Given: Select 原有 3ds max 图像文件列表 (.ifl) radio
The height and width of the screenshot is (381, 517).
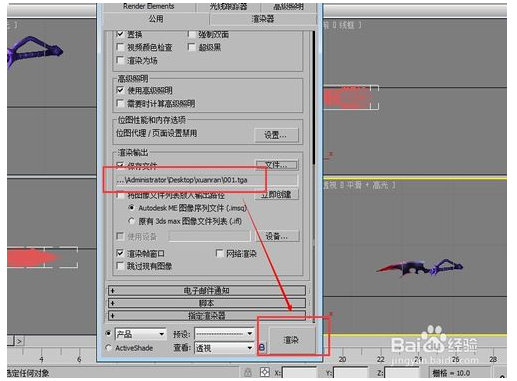Looking at the screenshot, I should tap(132, 221).
